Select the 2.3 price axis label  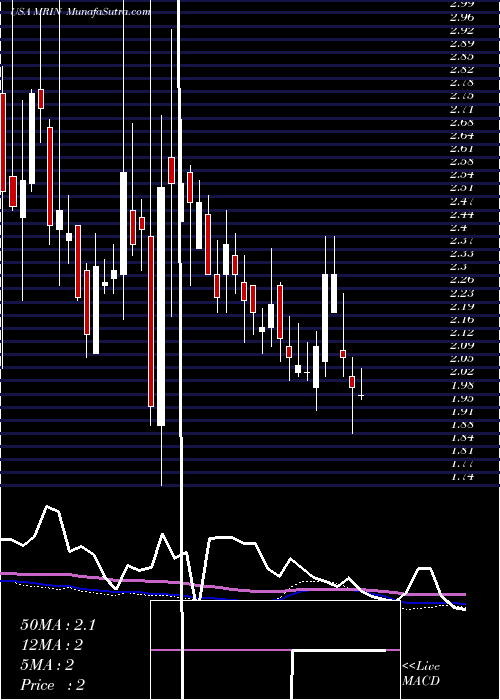(x=458, y=267)
